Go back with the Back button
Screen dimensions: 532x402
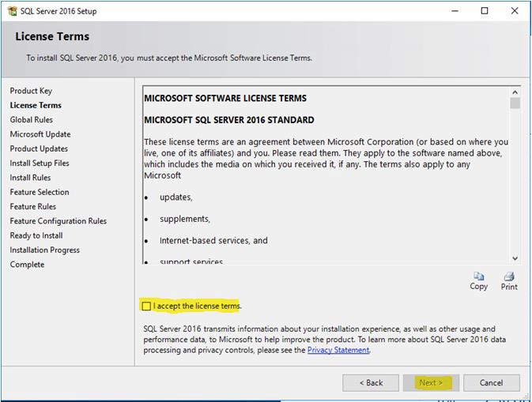tap(370, 382)
